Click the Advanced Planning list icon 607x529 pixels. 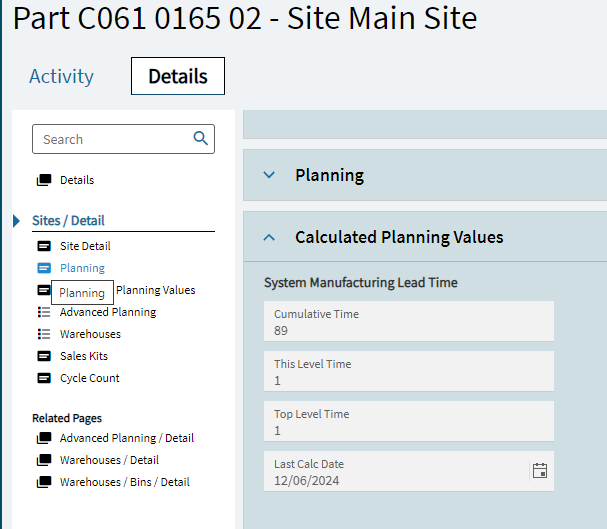(44, 312)
